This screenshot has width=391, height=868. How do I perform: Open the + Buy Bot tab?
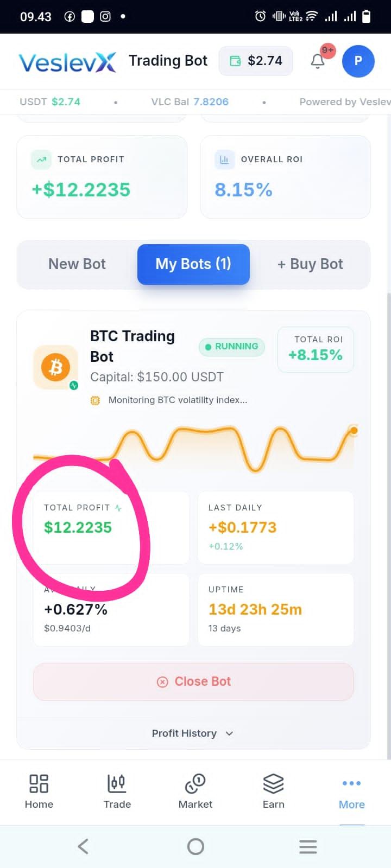pos(310,264)
